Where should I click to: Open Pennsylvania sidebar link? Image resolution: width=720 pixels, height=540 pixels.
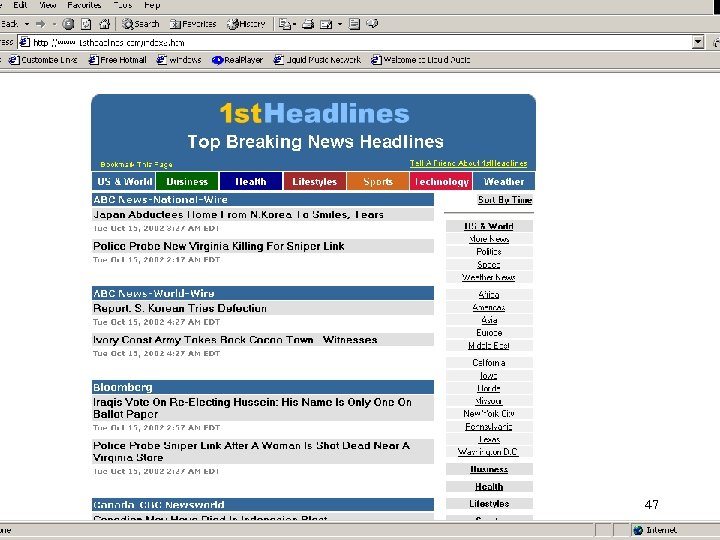coord(489,427)
